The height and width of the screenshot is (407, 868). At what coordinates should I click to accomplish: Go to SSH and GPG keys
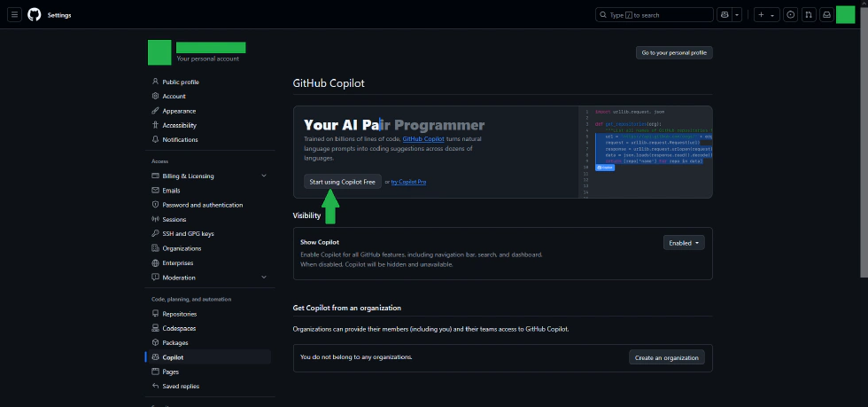coord(188,234)
